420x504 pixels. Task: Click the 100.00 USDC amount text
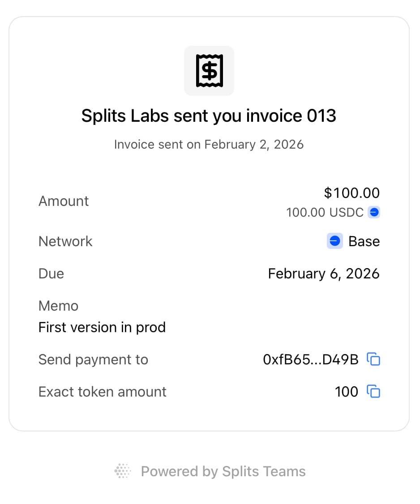point(325,212)
